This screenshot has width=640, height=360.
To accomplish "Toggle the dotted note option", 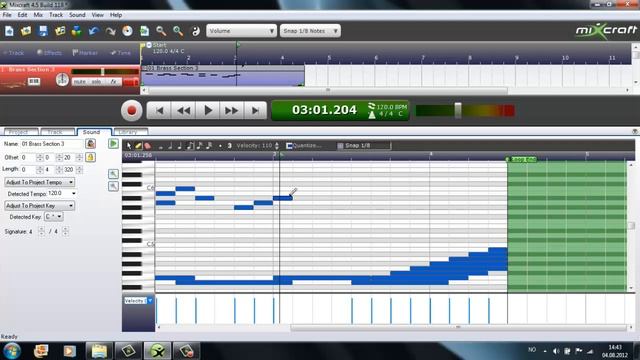I will (x=220, y=146).
